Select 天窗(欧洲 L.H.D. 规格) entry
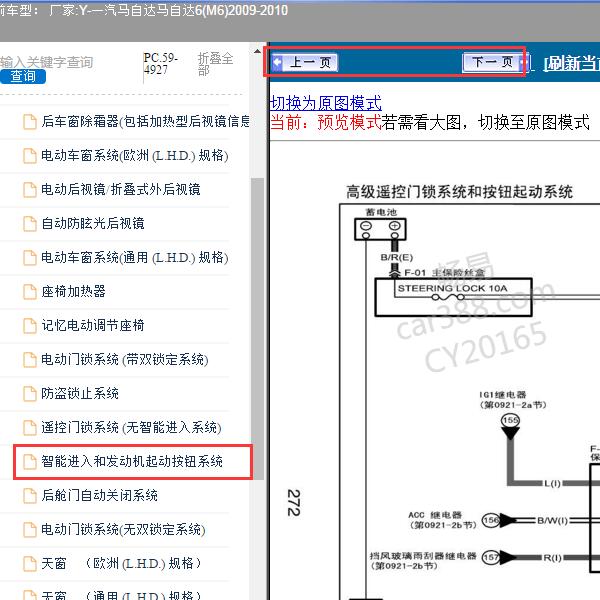 (121, 564)
